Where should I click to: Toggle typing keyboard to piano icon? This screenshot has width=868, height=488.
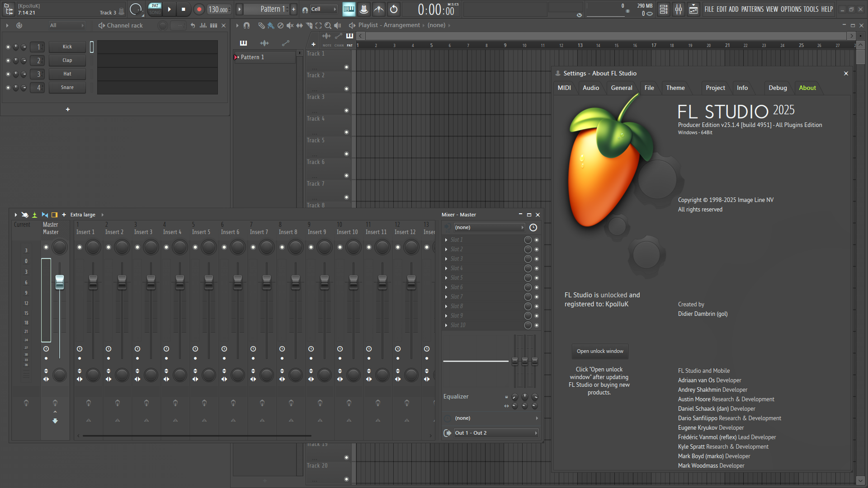coord(349,9)
